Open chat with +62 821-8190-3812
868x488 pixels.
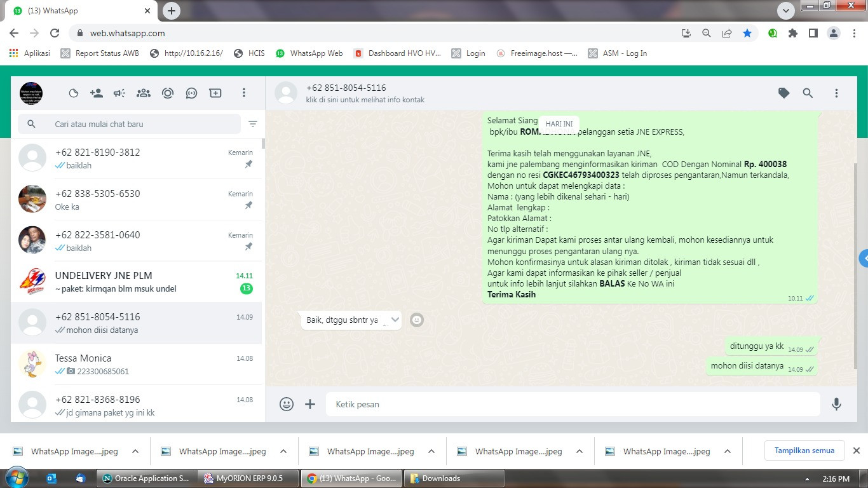tap(136, 158)
